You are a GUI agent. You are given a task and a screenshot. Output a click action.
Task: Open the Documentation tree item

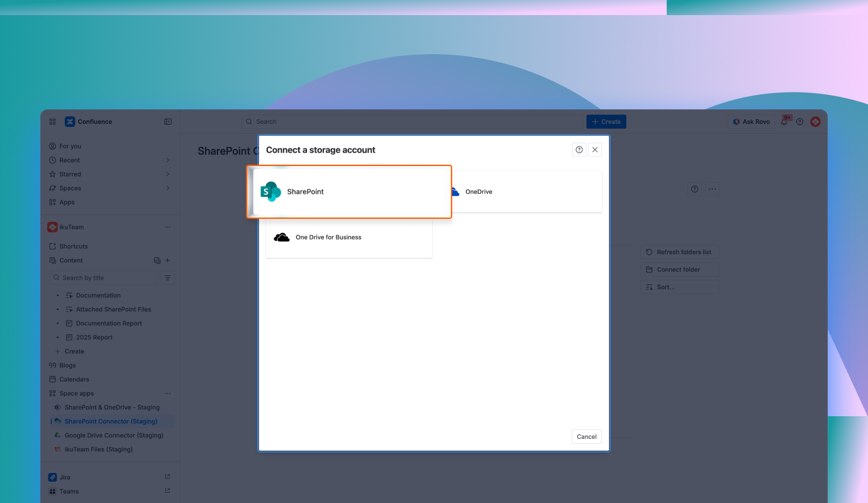click(98, 296)
